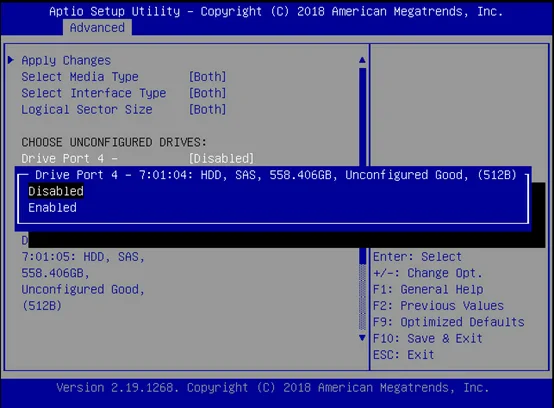Open the Advanced tab
The image size is (554, 408).
tap(97, 28)
